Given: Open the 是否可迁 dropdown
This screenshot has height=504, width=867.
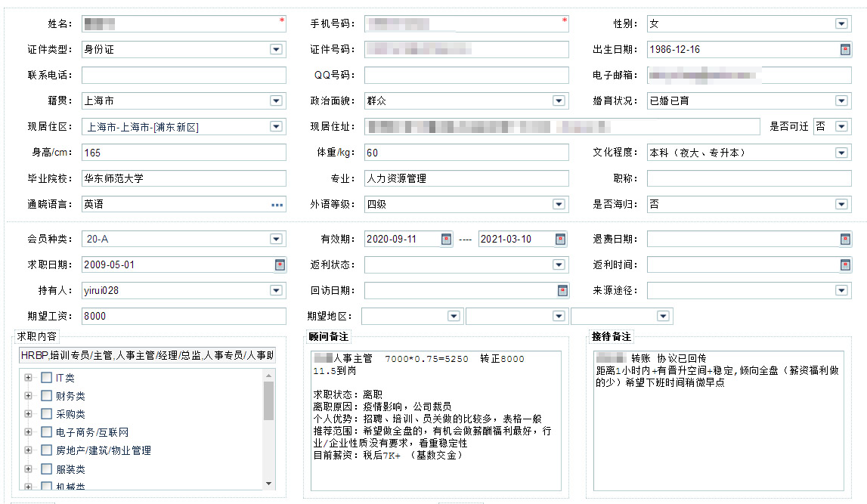Looking at the screenshot, I should [841, 126].
